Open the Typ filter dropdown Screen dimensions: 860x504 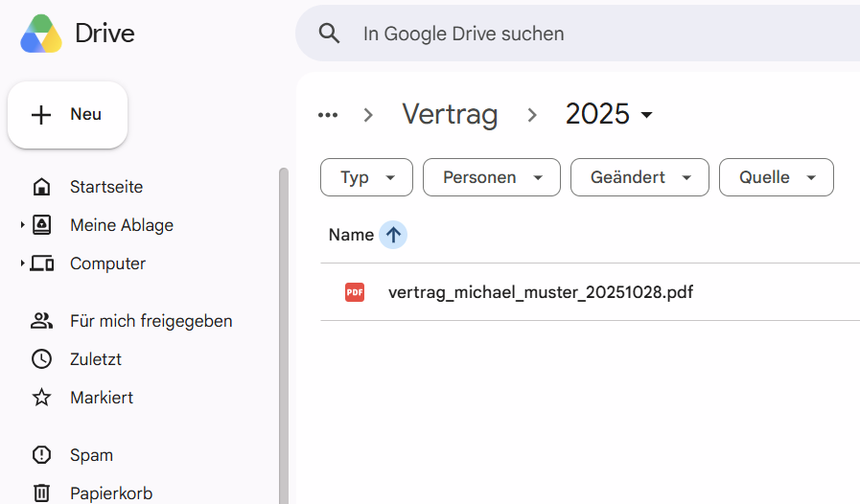coord(366,177)
